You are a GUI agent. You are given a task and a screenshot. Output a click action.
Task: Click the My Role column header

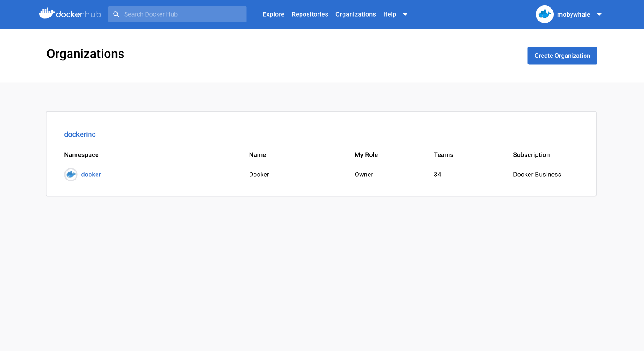point(366,155)
